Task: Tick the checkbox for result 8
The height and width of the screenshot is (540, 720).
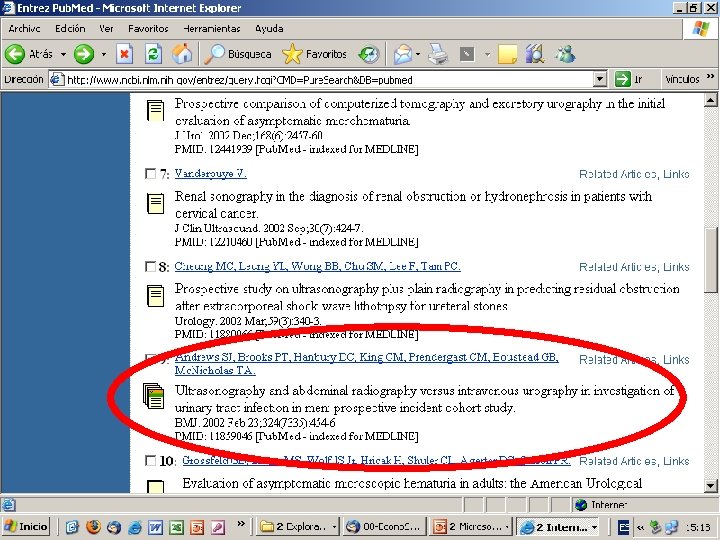Action: (x=150, y=266)
